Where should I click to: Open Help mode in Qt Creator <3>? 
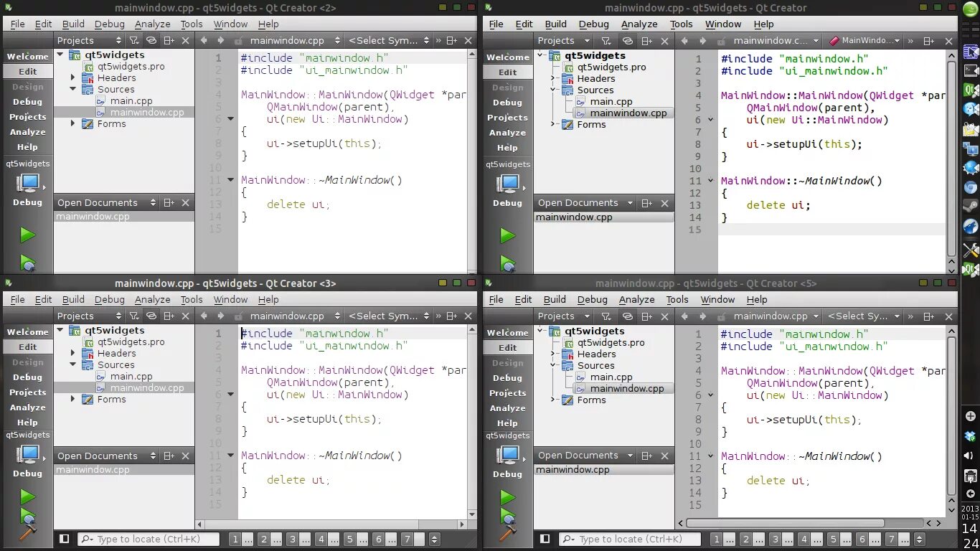click(x=28, y=423)
